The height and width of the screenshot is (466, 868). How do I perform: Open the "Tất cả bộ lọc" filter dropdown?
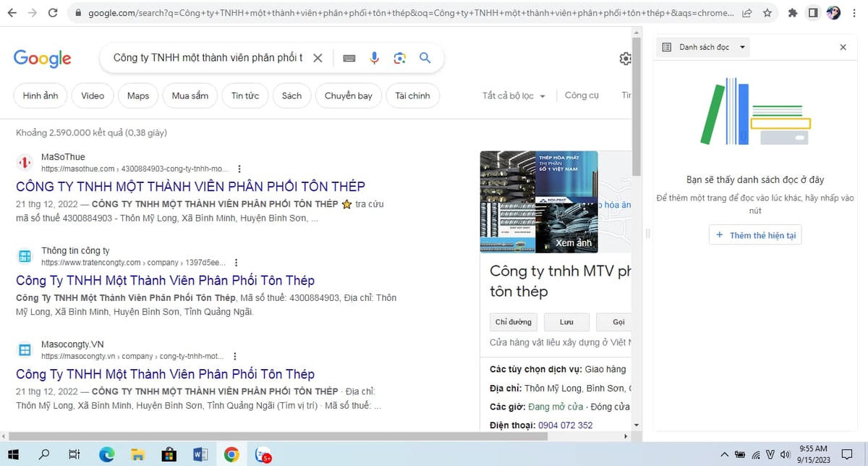point(513,95)
